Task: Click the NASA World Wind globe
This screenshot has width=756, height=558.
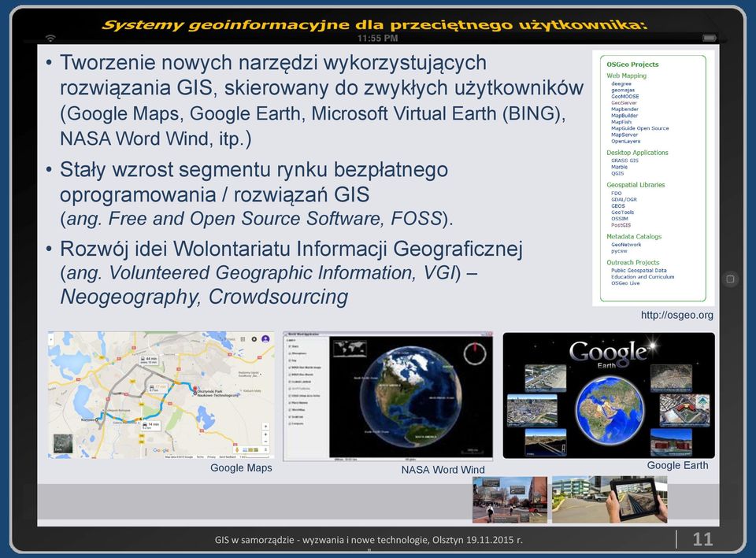Action: pyautogui.click(x=409, y=396)
